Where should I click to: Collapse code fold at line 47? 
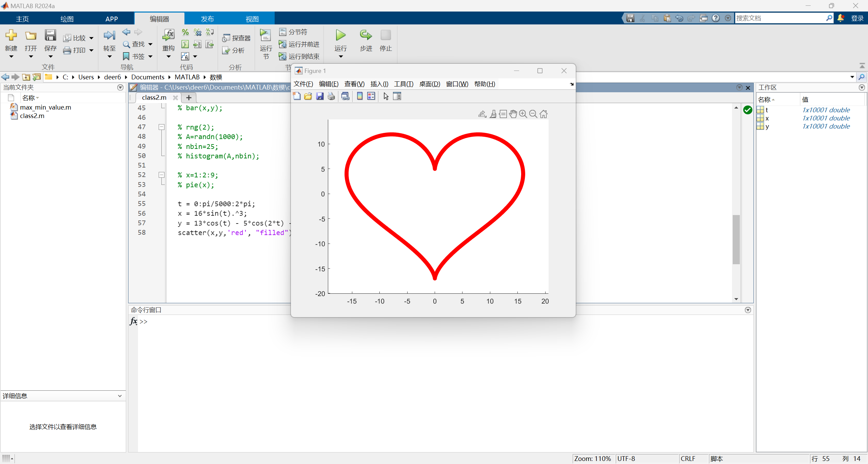(x=162, y=127)
